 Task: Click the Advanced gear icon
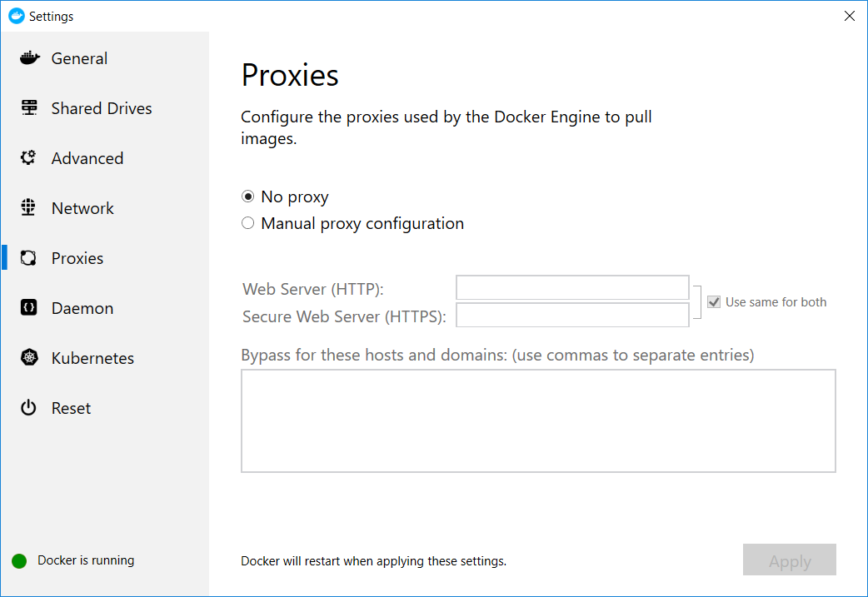pyautogui.click(x=29, y=158)
